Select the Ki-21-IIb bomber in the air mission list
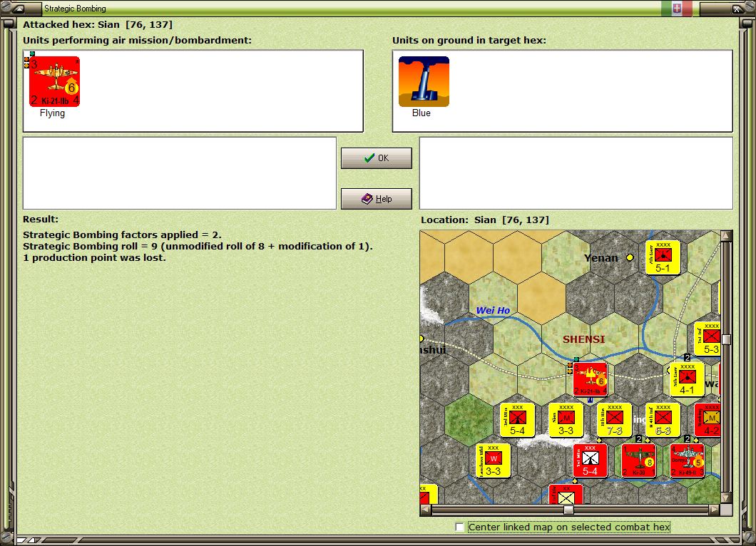 [x=54, y=81]
